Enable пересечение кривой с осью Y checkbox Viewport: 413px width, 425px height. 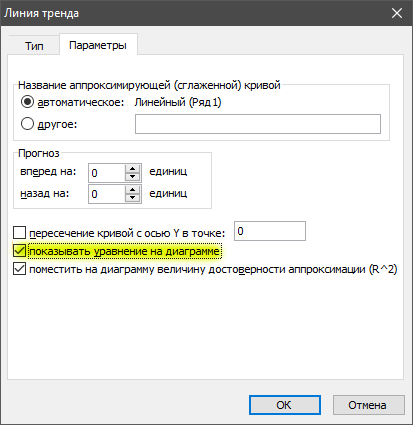pos(19,233)
